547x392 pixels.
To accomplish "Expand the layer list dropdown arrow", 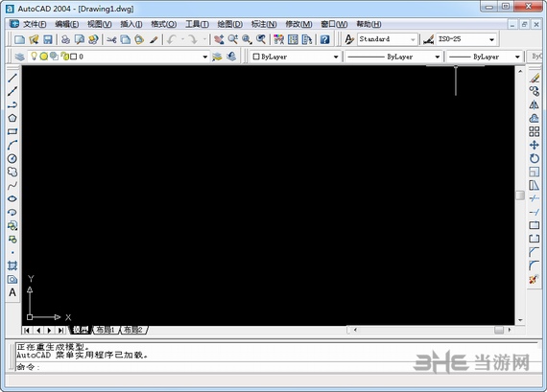I will click(x=205, y=57).
